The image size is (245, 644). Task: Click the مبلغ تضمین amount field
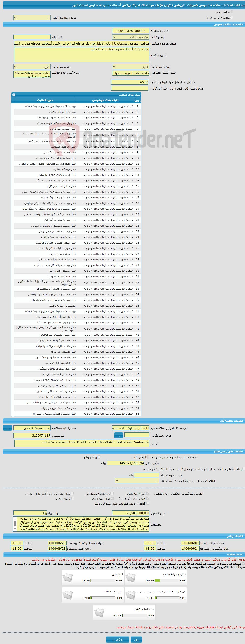pos(131,513)
